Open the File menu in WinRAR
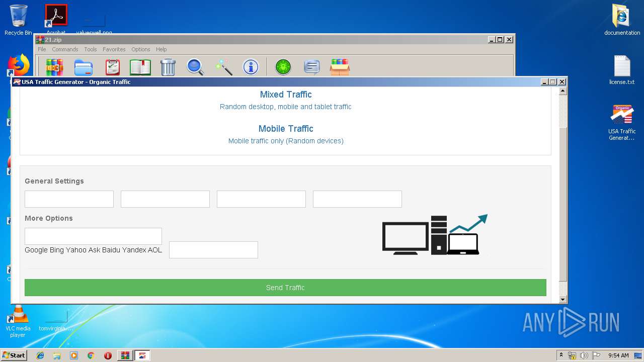This screenshot has height=362, width=644. coord(42,49)
